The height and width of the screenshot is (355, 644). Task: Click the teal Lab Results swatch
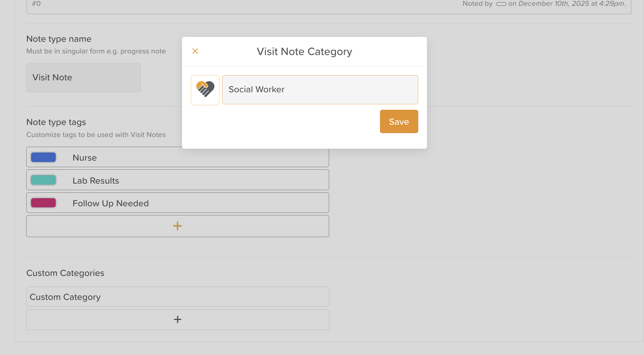point(43,180)
